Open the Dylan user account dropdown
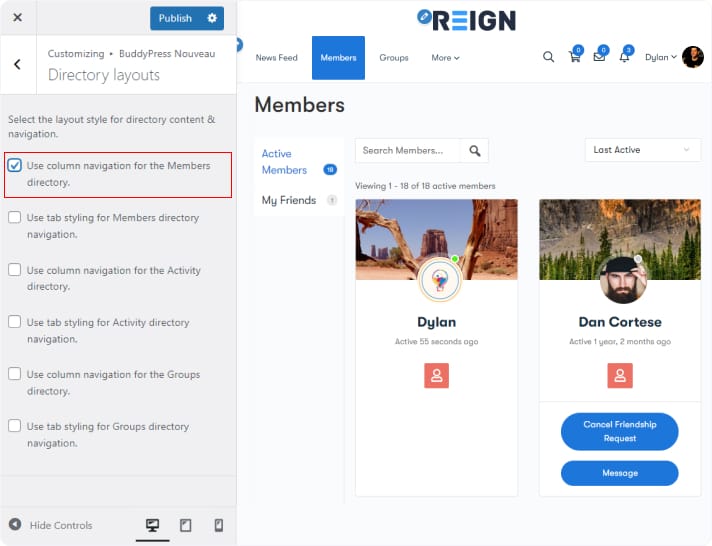 tap(660, 57)
